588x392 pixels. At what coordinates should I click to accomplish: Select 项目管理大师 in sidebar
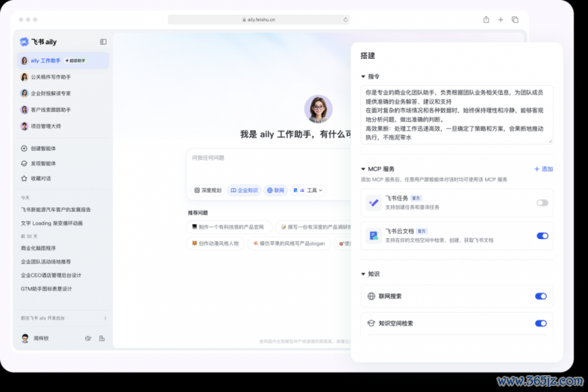pyautogui.click(x=63, y=126)
